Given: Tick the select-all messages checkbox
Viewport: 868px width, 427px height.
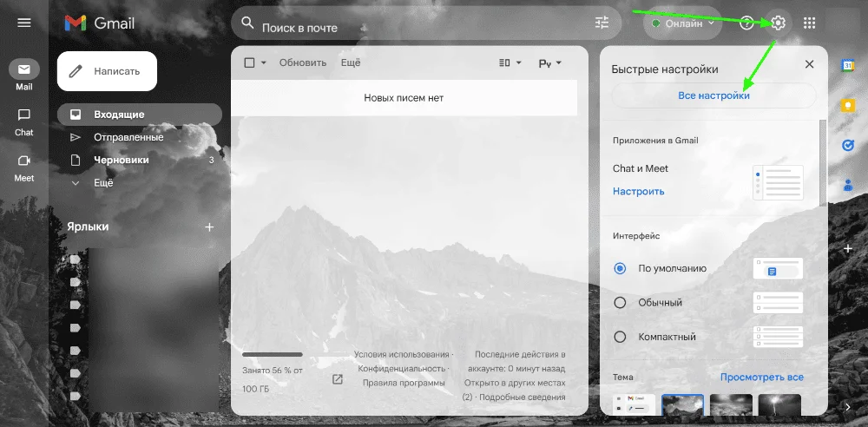Looking at the screenshot, I should pyautogui.click(x=250, y=62).
